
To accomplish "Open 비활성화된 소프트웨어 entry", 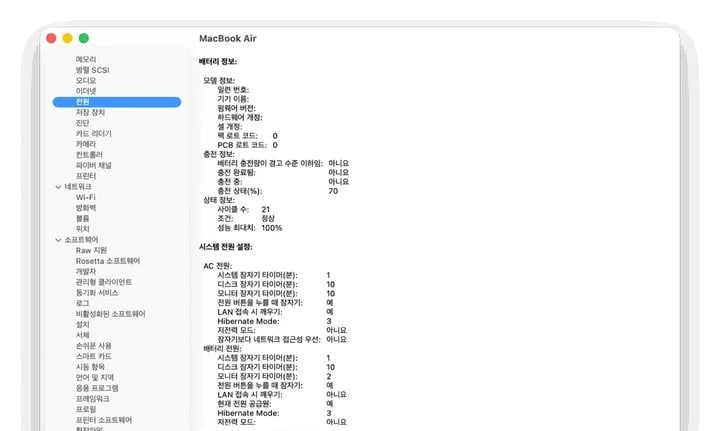I will pyautogui.click(x=110, y=314).
